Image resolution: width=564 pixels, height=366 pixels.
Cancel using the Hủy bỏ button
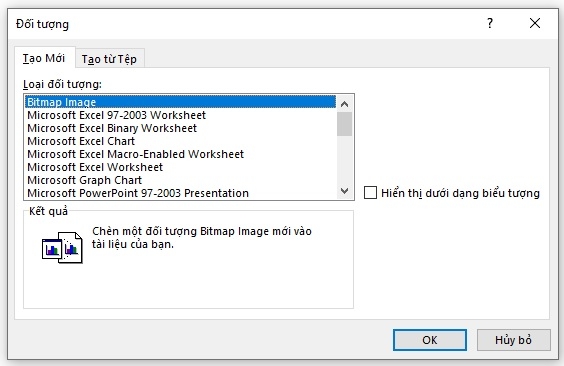(x=513, y=340)
